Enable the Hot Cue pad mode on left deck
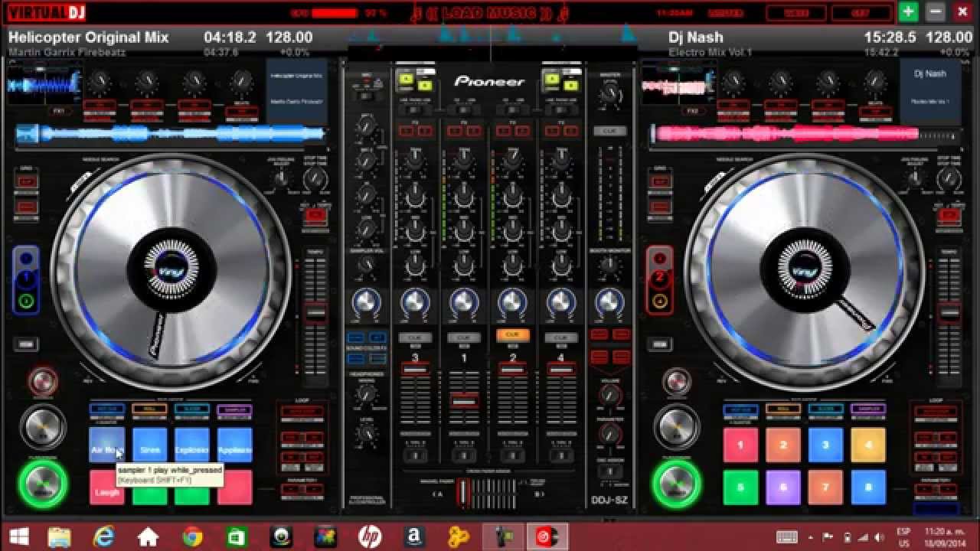The height and width of the screenshot is (551, 980). (x=107, y=409)
